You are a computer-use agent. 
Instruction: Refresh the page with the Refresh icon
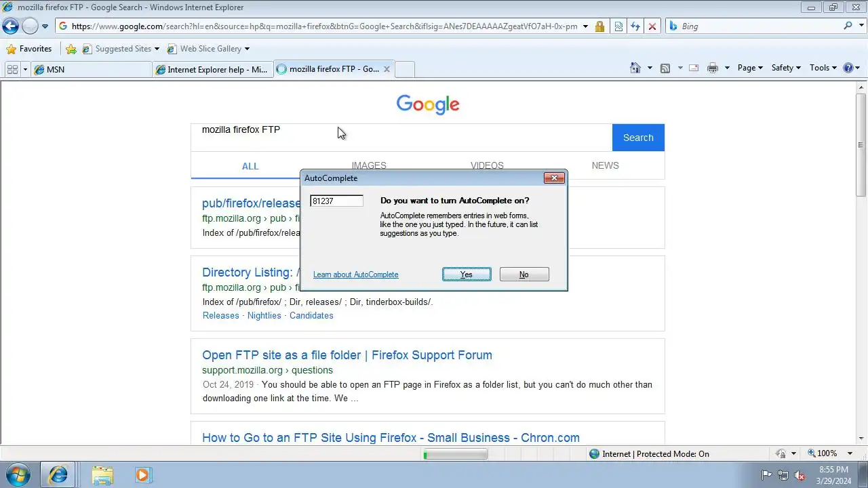635,26
